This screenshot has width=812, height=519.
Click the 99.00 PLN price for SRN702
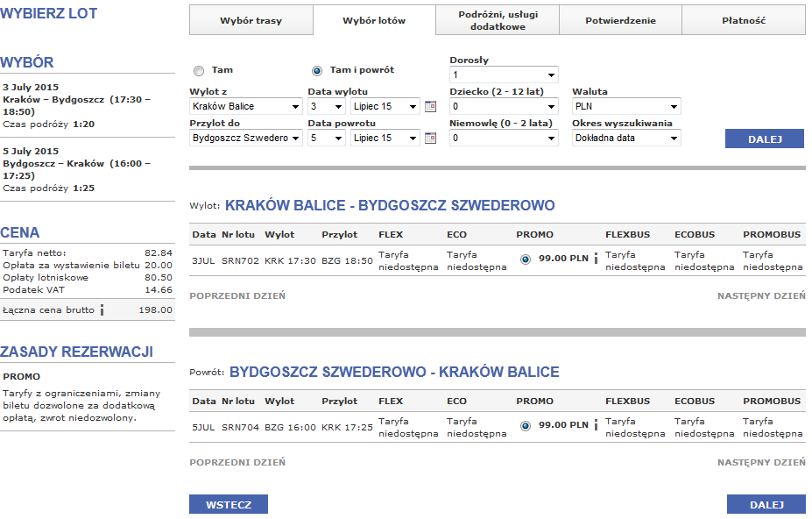[x=563, y=259]
